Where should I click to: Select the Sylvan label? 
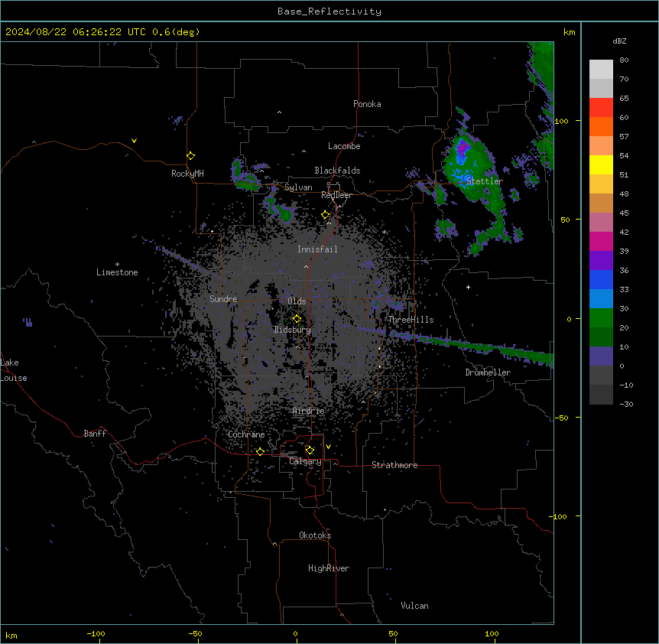point(298,187)
